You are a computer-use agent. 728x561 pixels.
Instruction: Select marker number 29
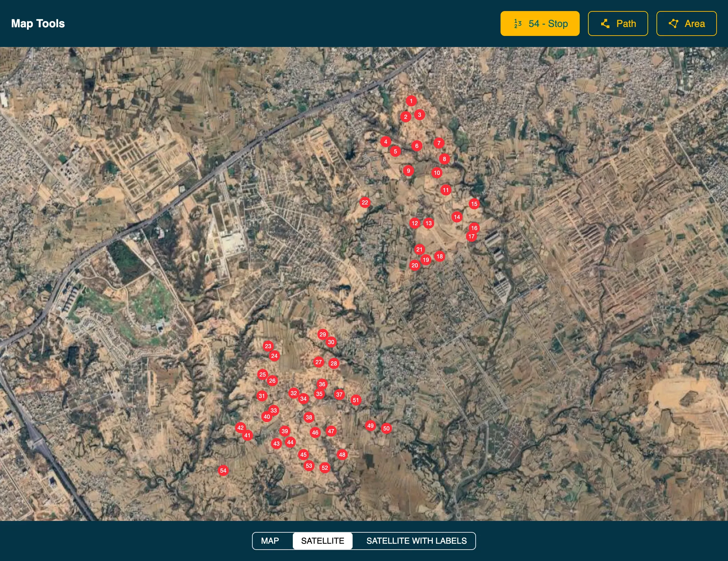(323, 334)
